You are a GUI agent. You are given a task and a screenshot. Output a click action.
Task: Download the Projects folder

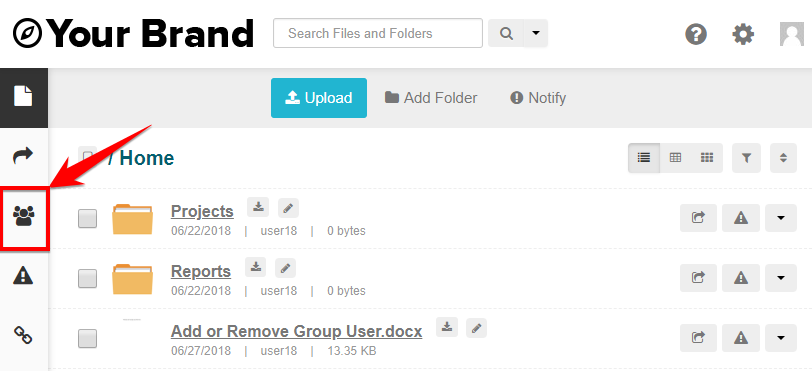click(257, 207)
